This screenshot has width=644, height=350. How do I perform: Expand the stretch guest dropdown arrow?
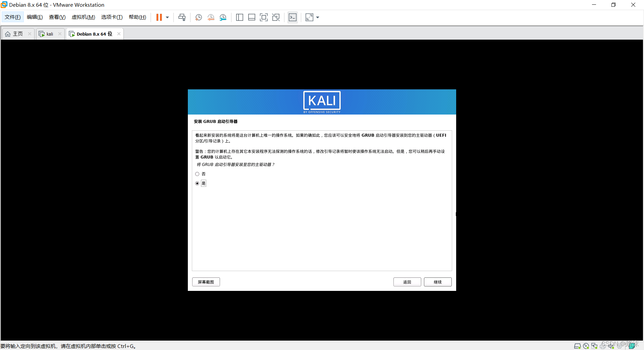[318, 17]
